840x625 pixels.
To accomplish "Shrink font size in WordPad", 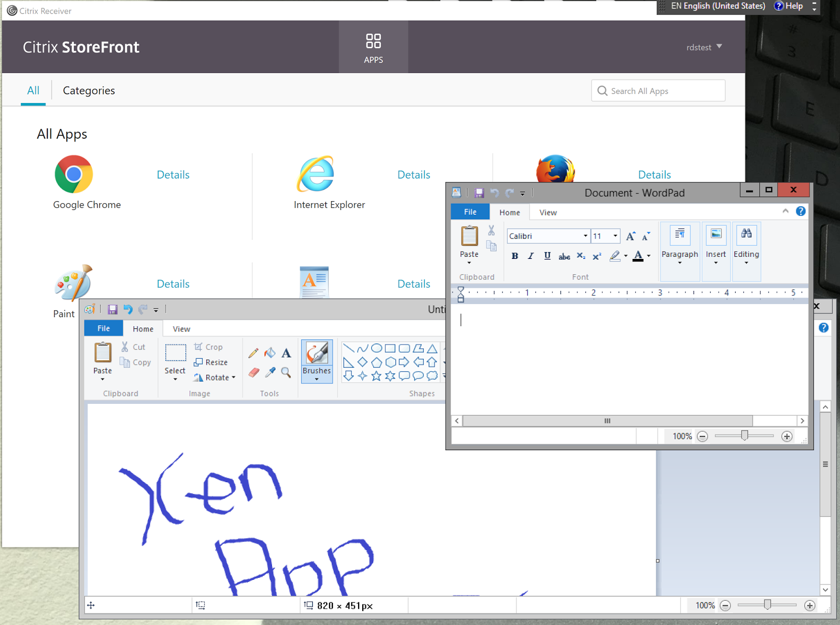I will click(646, 236).
